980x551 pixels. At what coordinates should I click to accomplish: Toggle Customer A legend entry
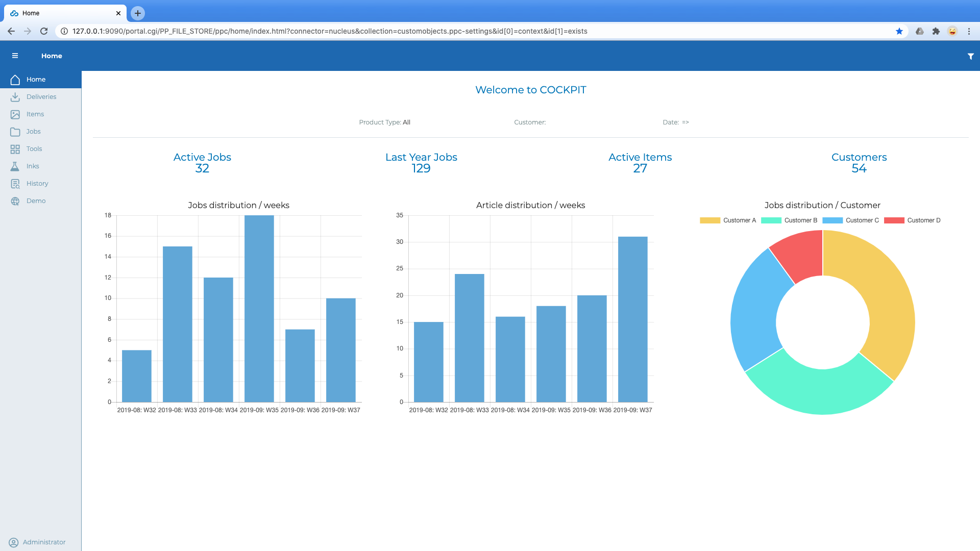pos(728,220)
